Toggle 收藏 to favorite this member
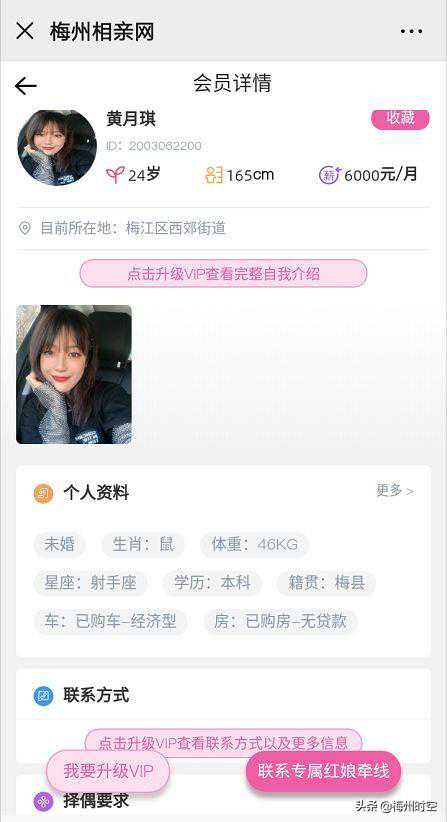Screen dimensions: 447x822 401,119
